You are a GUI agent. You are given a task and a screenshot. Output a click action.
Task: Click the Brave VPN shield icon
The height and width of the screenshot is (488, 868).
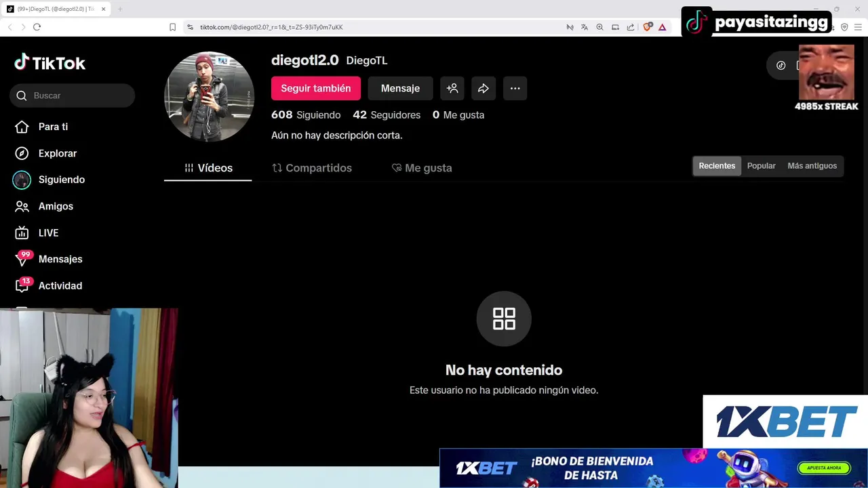(844, 27)
